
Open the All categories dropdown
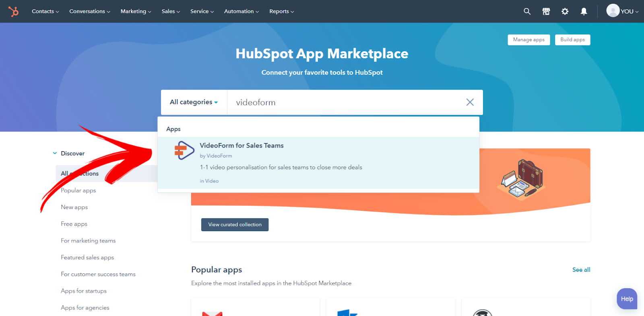pos(194,102)
